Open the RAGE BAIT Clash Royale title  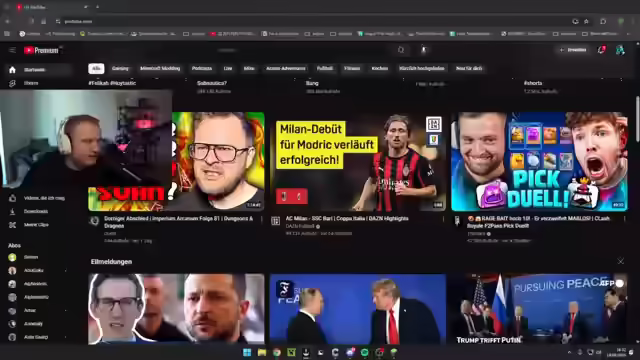coord(539,222)
